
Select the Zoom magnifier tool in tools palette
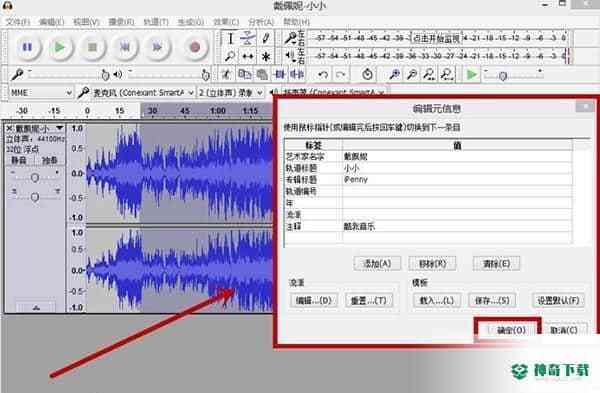(x=230, y=56)
